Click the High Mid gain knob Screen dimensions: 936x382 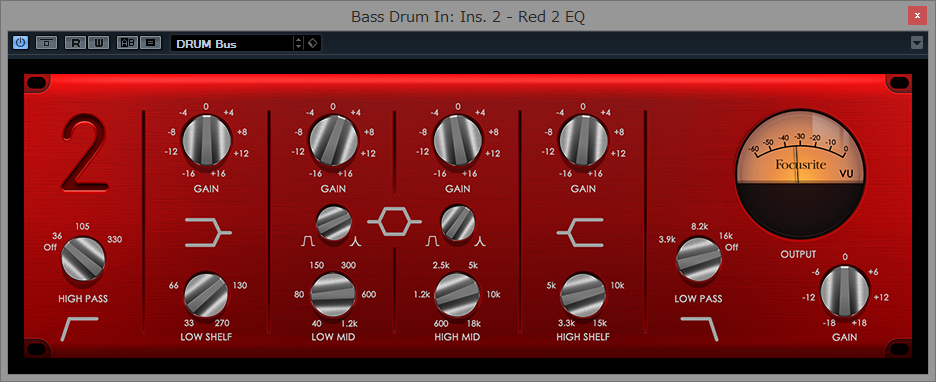[x=458, y=141]
